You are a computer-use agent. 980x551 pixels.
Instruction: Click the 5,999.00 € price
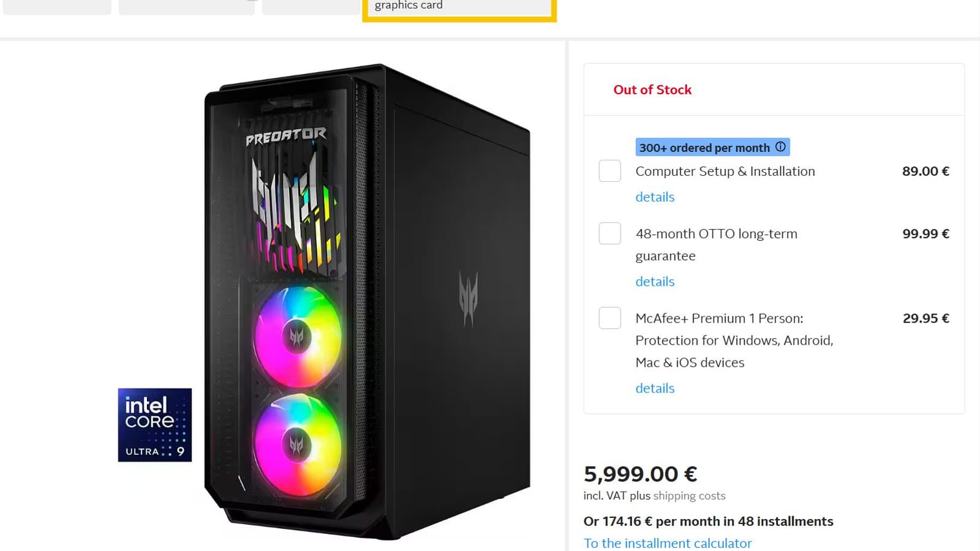coord(640,474)
